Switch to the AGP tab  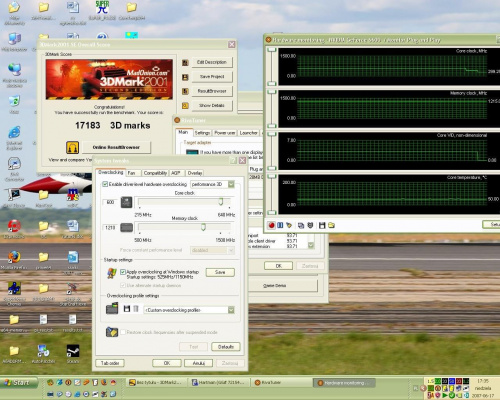[175, 173]
